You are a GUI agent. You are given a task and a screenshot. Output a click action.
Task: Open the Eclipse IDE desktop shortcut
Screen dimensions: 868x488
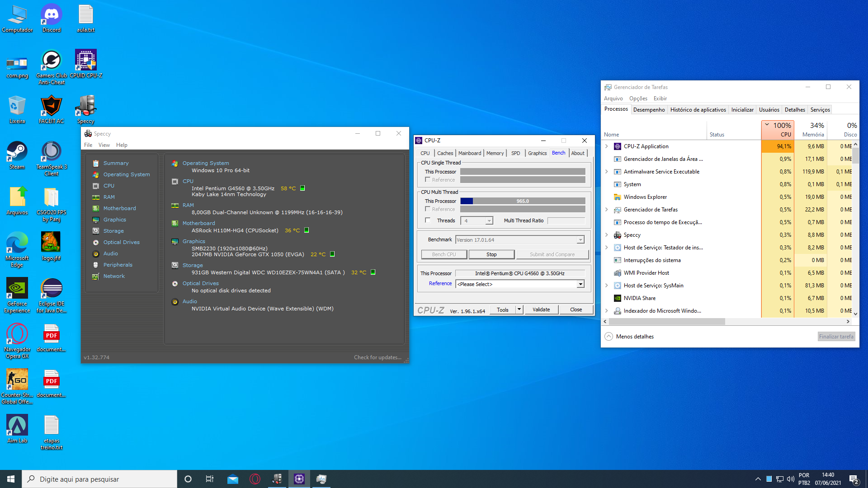52,295
